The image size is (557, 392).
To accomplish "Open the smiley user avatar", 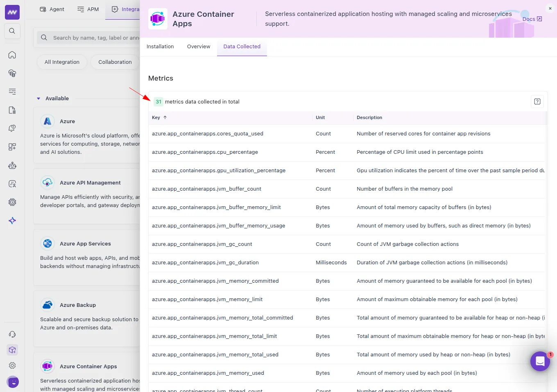I will [13, 382].
